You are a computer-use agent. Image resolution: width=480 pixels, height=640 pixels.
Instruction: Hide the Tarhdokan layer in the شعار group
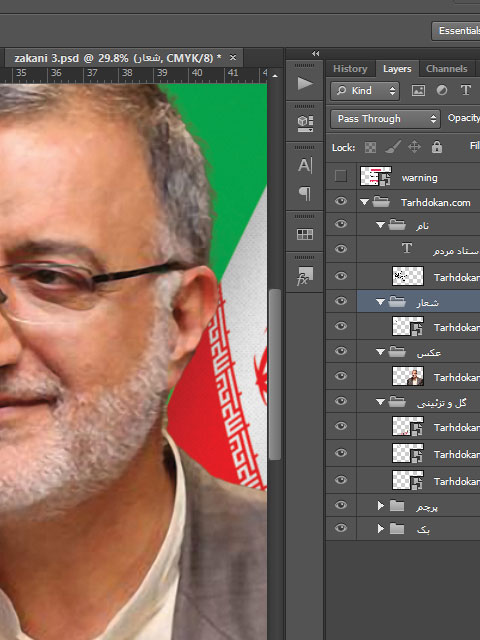point(341,326)
